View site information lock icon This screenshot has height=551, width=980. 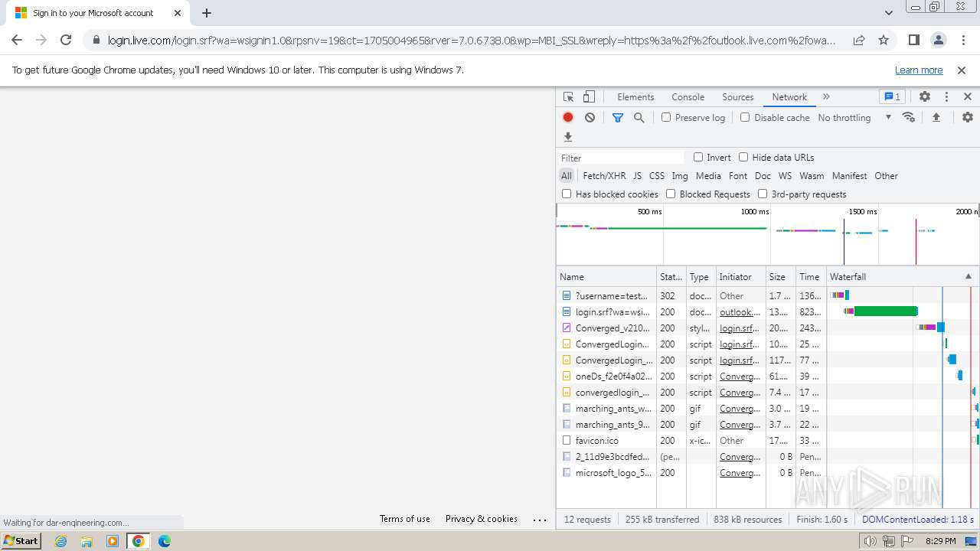point(96,41)
